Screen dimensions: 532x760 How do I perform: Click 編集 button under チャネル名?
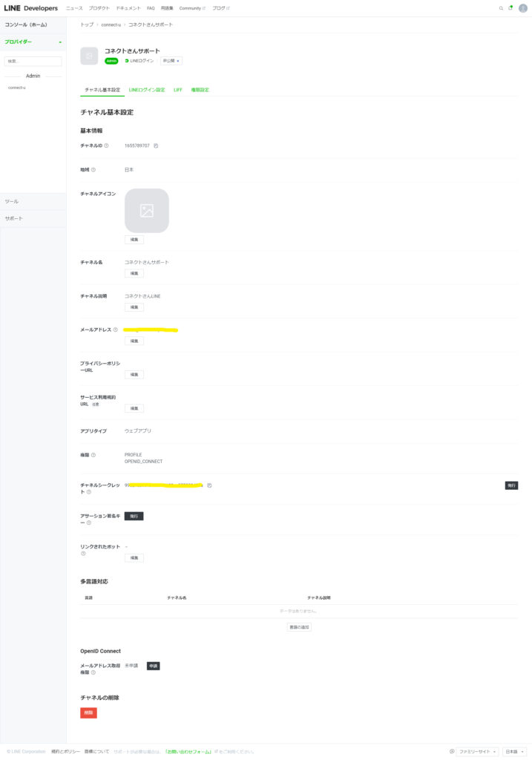pos(134,273)
